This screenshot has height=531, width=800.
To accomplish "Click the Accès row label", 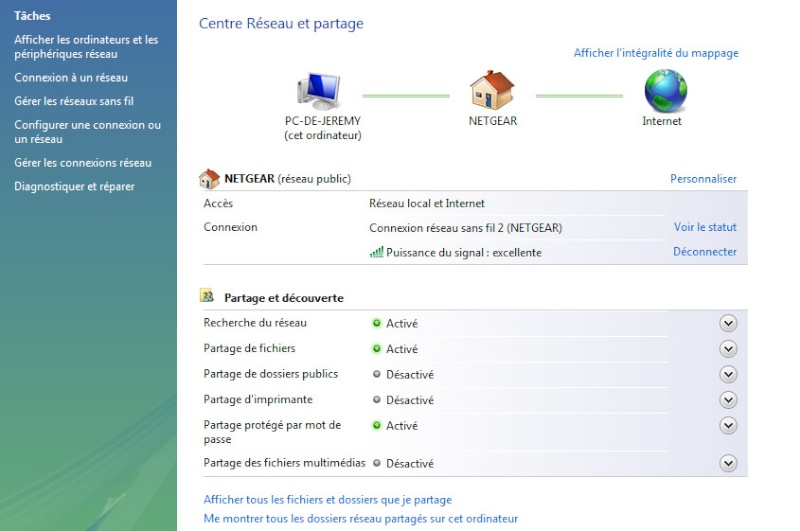I will coord(218,203).
